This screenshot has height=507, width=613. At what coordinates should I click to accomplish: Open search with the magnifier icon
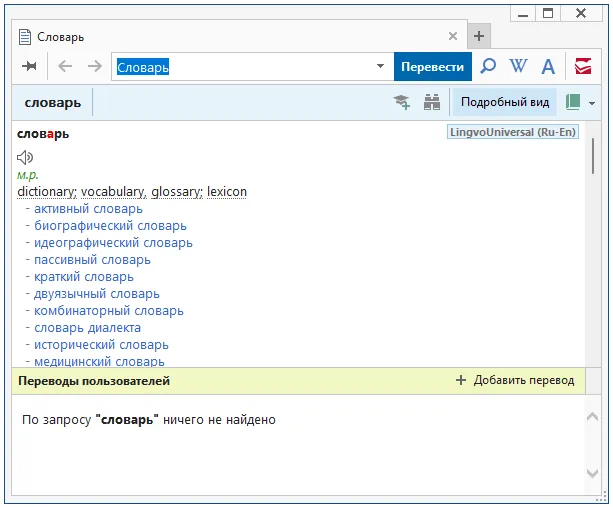pyautogui.click(x=488, y=66)
